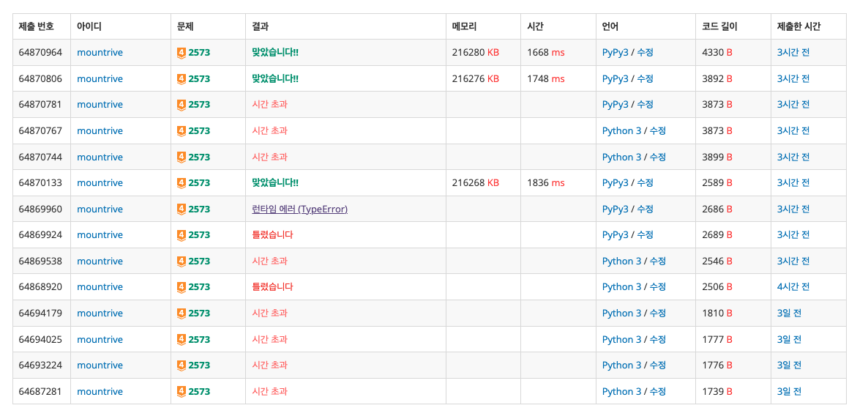868x408 pixels.
Task: Open mountrive profile in submission 64687281
Action: (x=100, y=391)
